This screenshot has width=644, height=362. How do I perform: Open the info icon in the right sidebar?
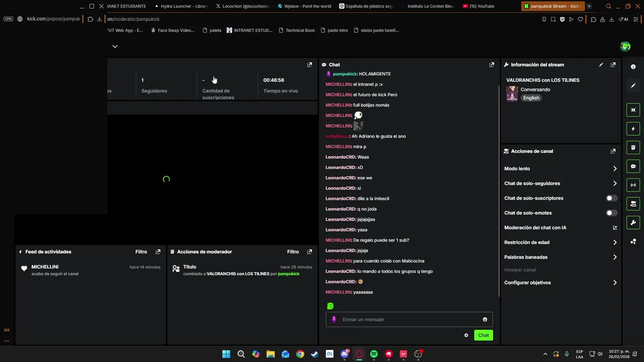click(633, 67)
